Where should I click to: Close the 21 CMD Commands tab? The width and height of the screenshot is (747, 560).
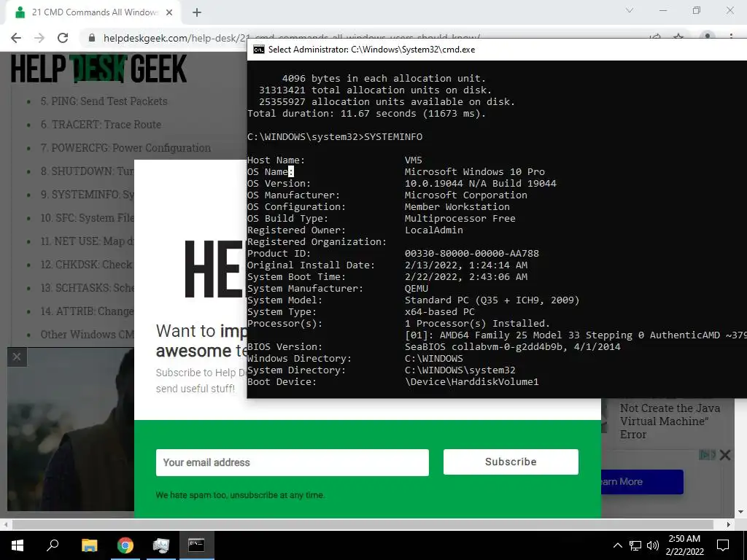(x=169, y=12)
